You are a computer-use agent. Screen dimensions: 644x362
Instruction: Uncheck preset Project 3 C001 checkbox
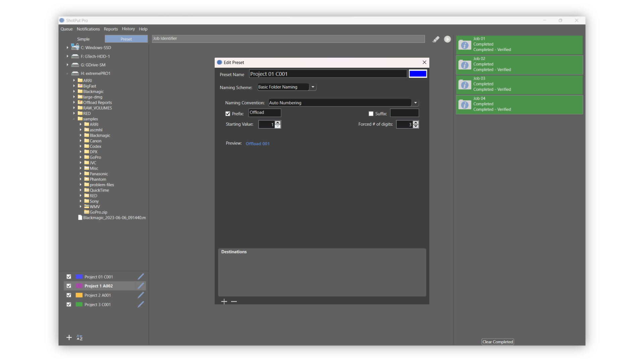coord(69,304)
